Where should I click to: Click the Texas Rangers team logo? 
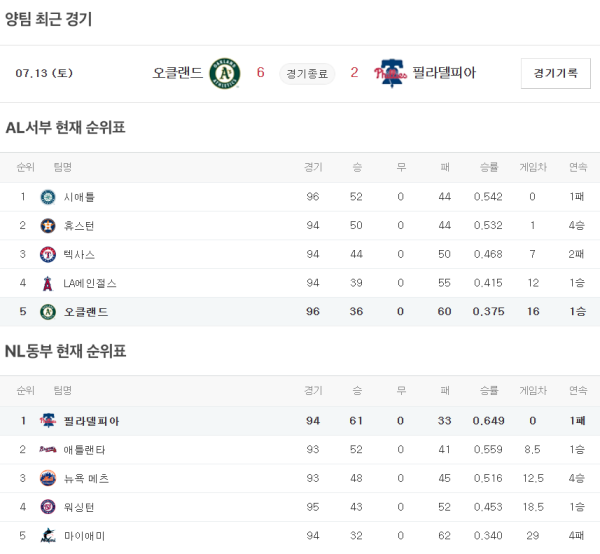pos(47,255)
